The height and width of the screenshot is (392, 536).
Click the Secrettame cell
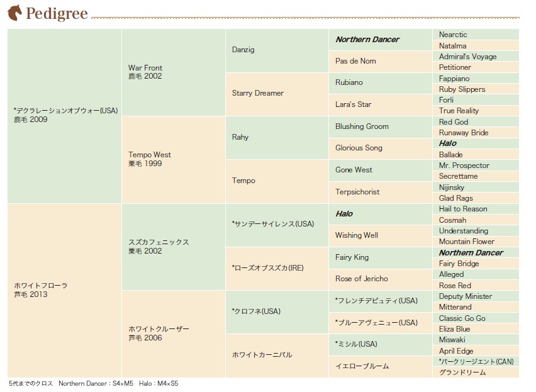click(476, 176)
